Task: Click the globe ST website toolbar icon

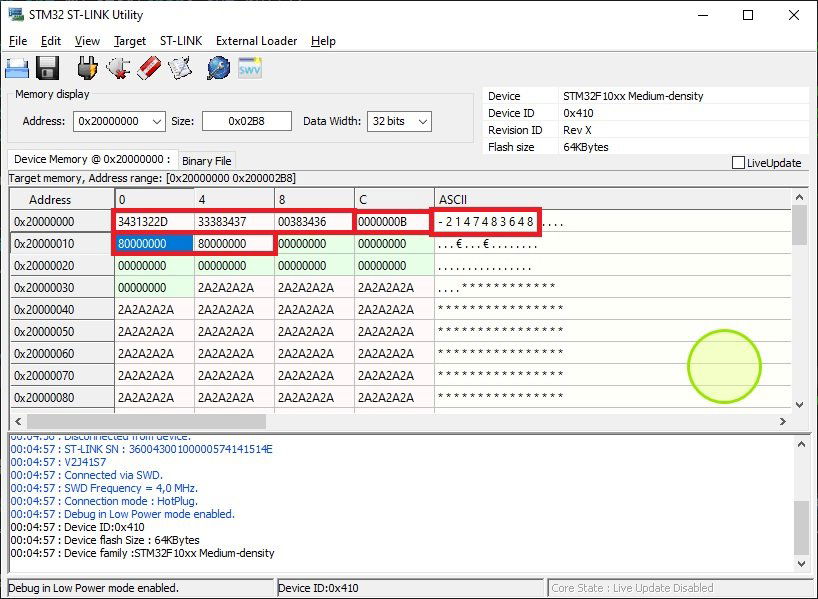Action: point(219,68)
